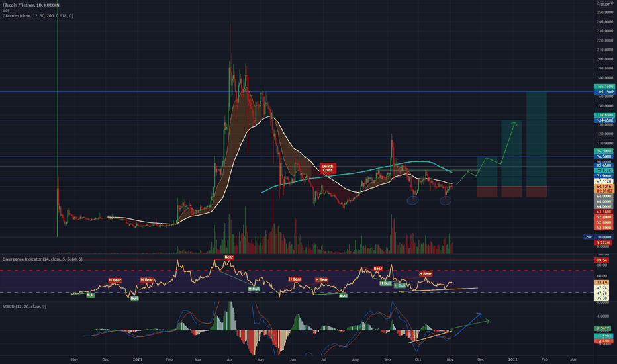617x364 pixels.
Task: Select the 35.38 divergence axis value
Action: (602, 298)
